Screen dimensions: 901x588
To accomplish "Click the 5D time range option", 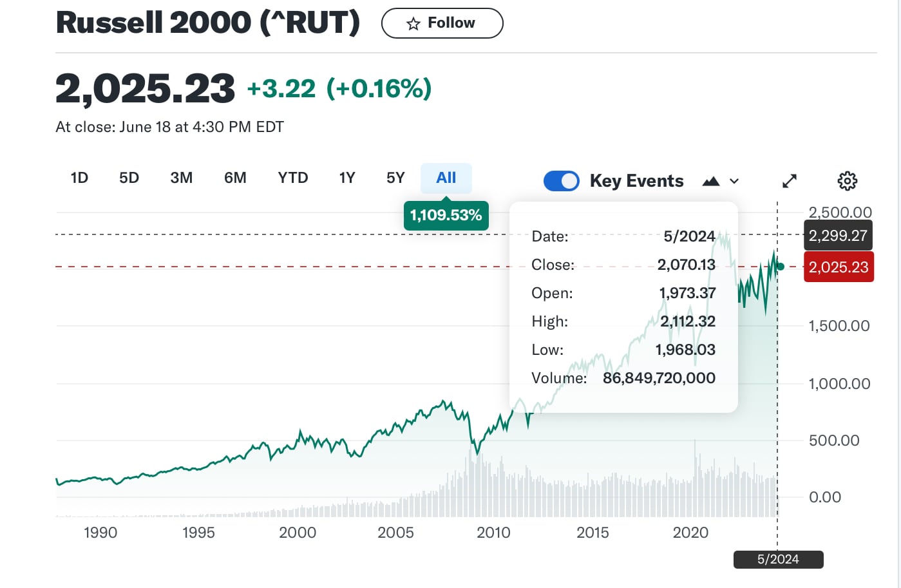I will 128,178.
